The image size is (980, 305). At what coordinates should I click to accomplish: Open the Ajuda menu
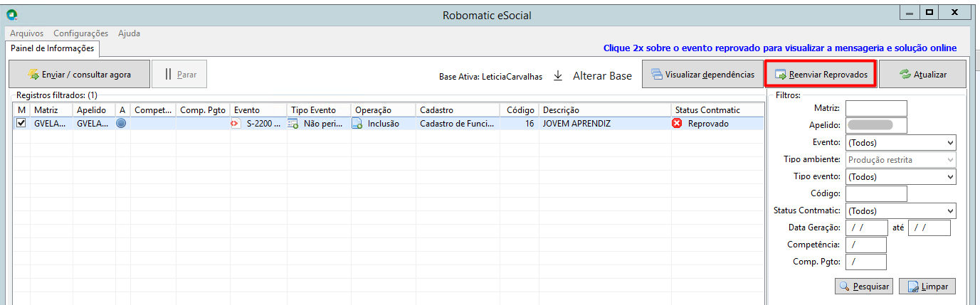tap(129, 33)
